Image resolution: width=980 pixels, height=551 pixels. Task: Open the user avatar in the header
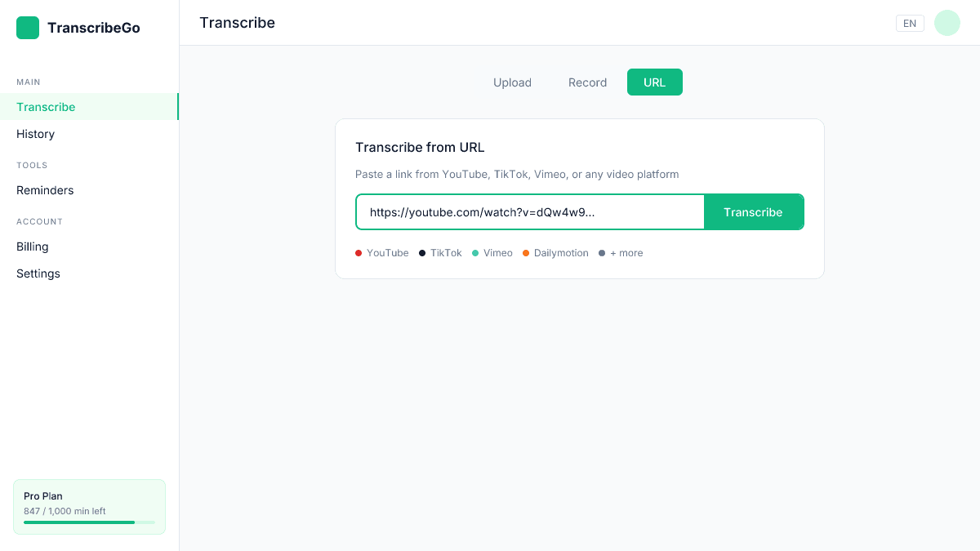coord(947,23)
